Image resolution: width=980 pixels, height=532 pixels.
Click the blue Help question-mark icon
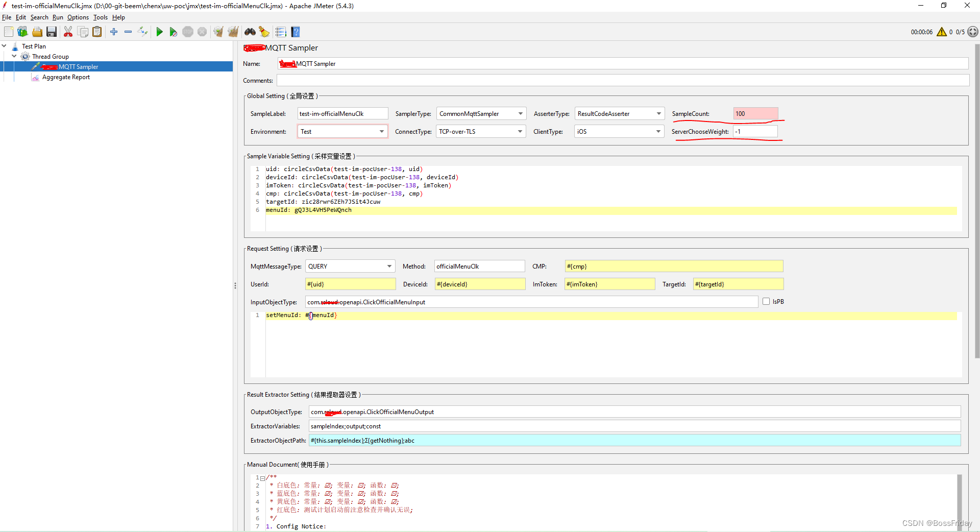point(296,32)
